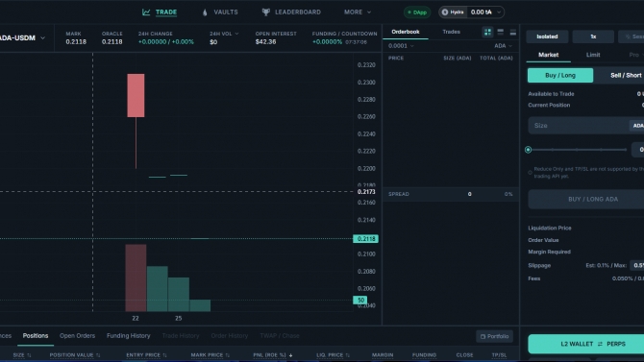Click the Size input field

point(579,126)
